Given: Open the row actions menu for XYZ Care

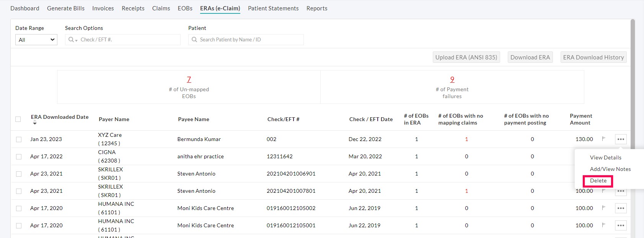Looking at the screenshot, I should (x=621, y=139).
